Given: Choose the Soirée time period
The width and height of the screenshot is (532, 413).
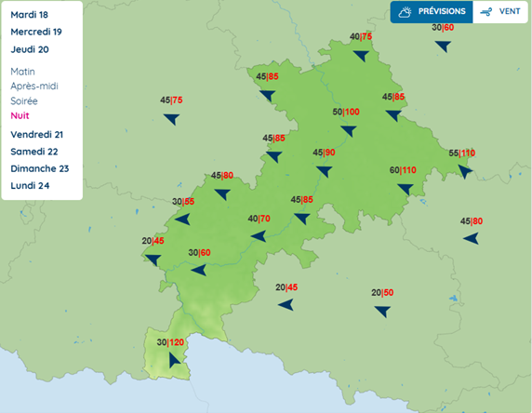Looking at the screenshot, I should [x=24, y=101].
